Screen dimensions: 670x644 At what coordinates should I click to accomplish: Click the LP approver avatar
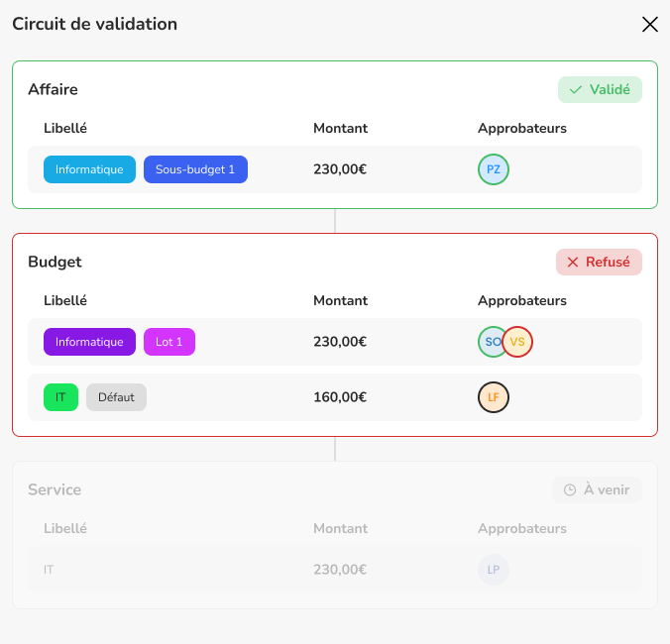pos(494,570)
